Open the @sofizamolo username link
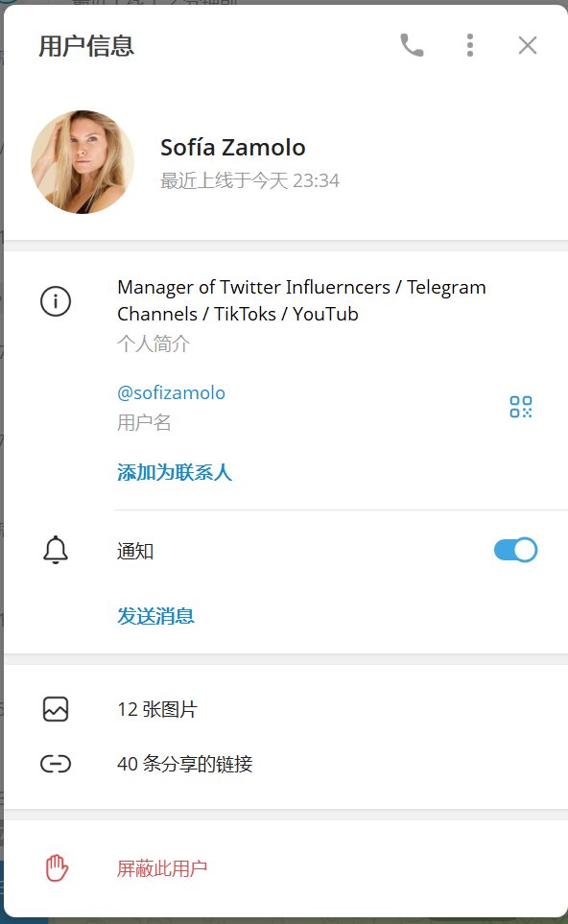Screen dimensions: 568x924 171,393
